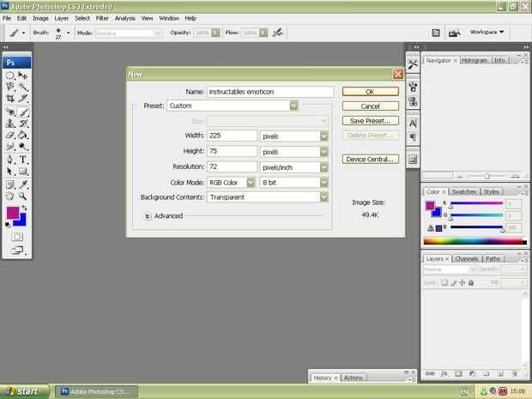This screenshot has width=532, height=399.
Task: Select the Elliptical Marquee tool
Action: pyautogui.click(x=10, y=76)
